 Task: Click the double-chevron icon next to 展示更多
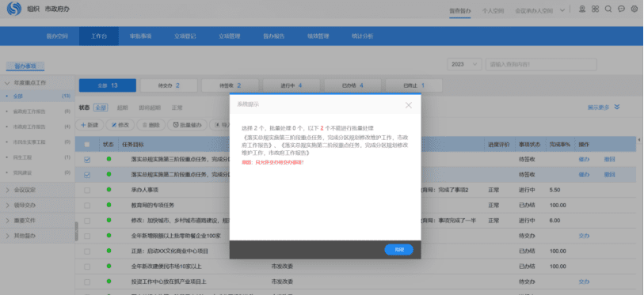[616, 107]
